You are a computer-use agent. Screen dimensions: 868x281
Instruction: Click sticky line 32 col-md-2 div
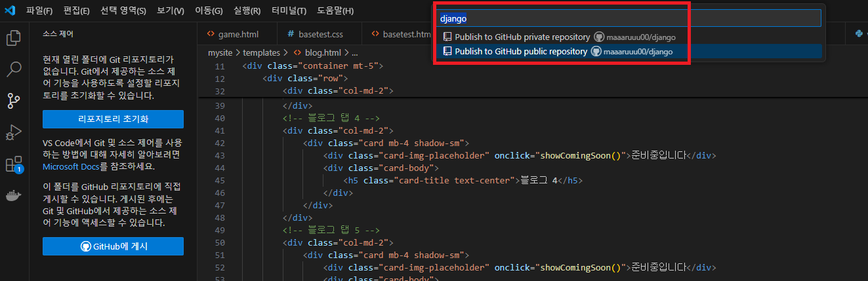[x=338, y=91]
